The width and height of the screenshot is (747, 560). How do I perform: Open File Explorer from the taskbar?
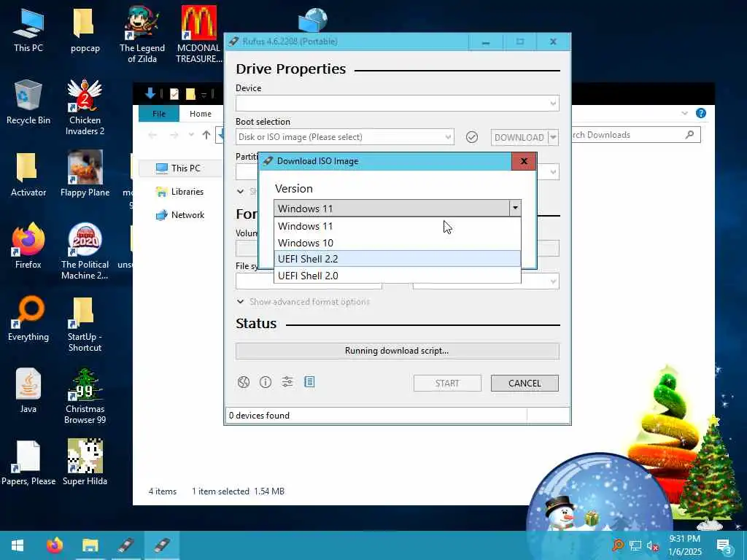point(90,545)
